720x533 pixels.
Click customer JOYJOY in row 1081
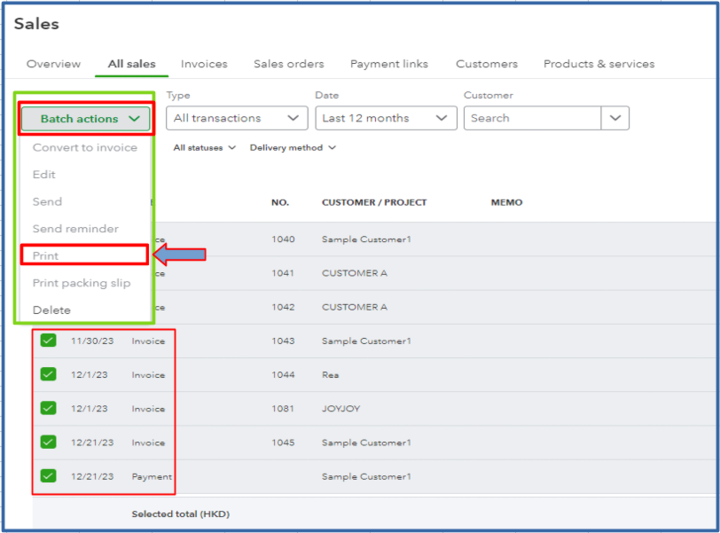[341, 409]
